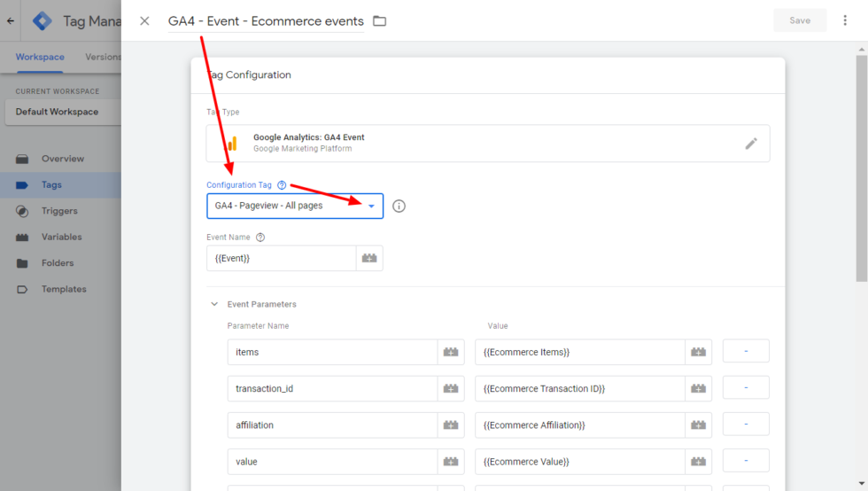
Task: Click the scrollbar down arrow
Action: point(861,484)
